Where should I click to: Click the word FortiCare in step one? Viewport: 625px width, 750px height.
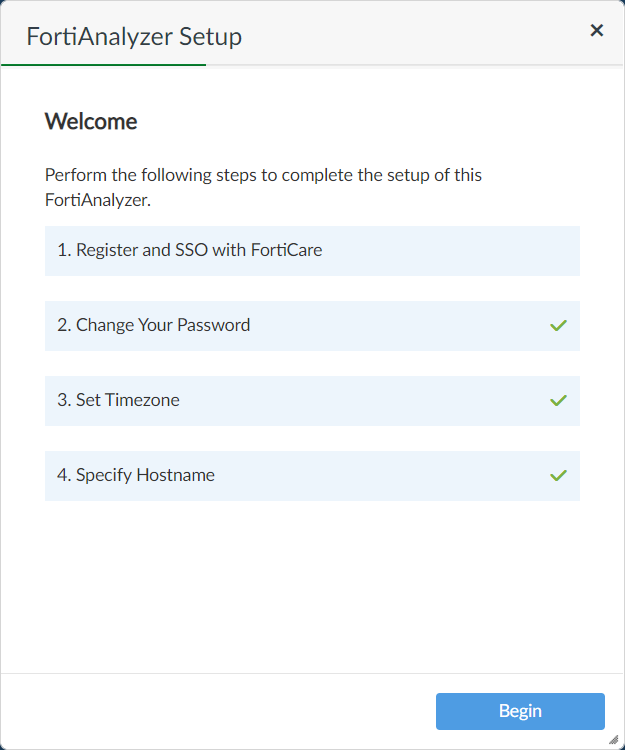click(289, 250)
